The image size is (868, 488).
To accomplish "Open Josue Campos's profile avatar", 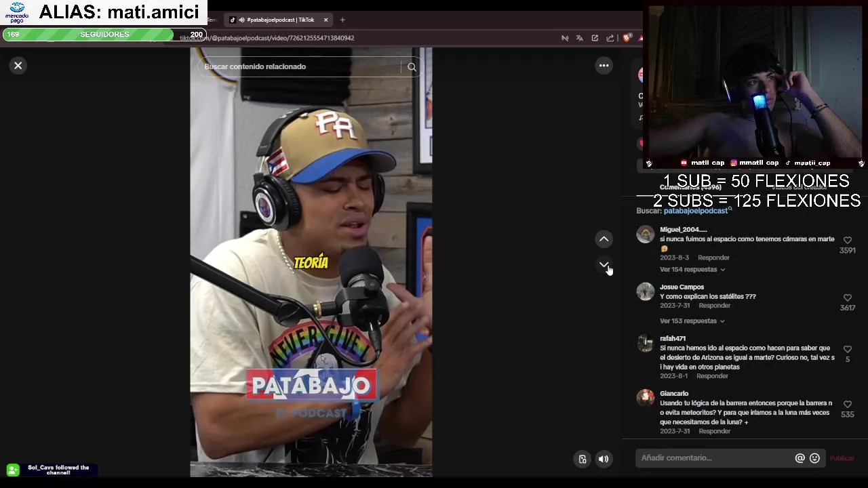I will tap(646, 292).
